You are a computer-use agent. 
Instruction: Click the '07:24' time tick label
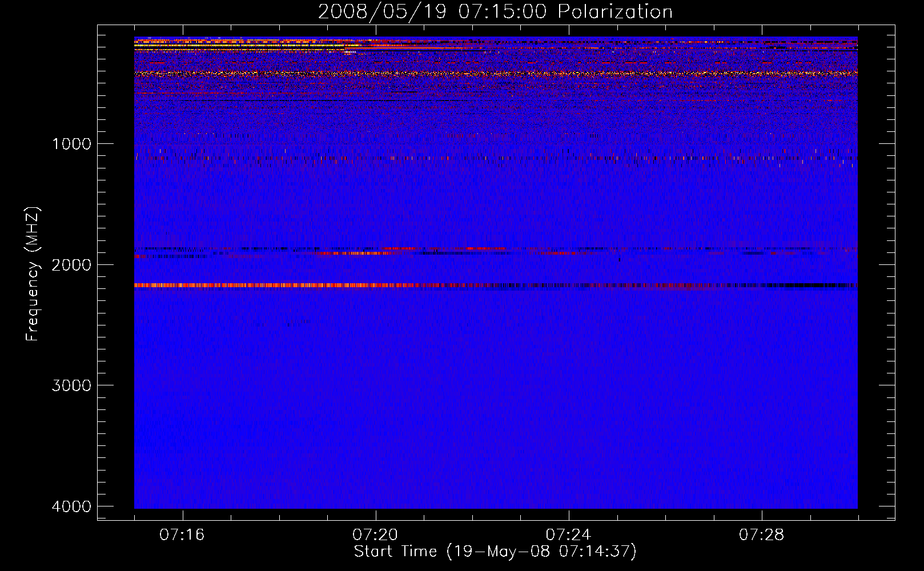click(x=569, y=535)
